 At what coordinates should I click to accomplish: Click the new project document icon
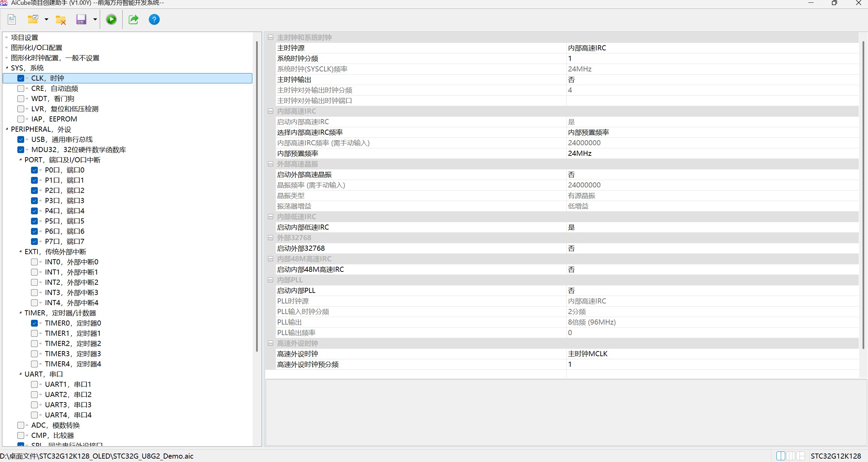tap(12, 19)
